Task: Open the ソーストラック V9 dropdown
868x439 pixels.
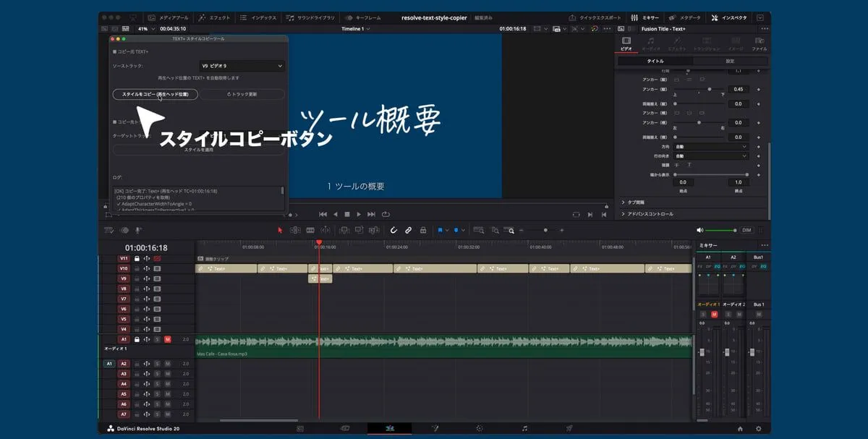Action: [x=241, y=66]
